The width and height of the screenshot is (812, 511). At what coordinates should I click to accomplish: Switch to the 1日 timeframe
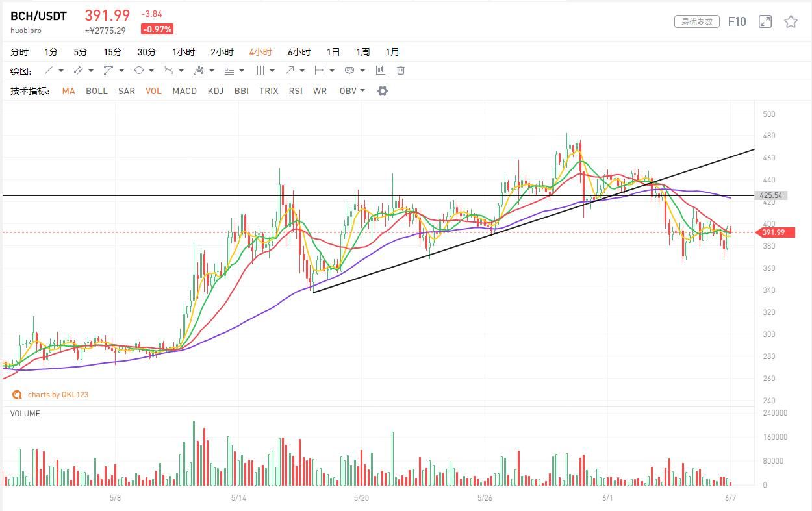333,52
